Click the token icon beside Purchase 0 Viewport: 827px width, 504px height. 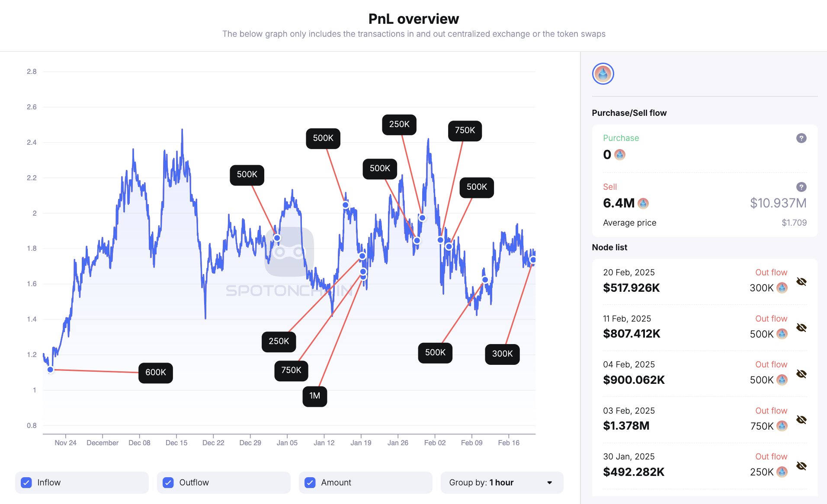(620, 155)
